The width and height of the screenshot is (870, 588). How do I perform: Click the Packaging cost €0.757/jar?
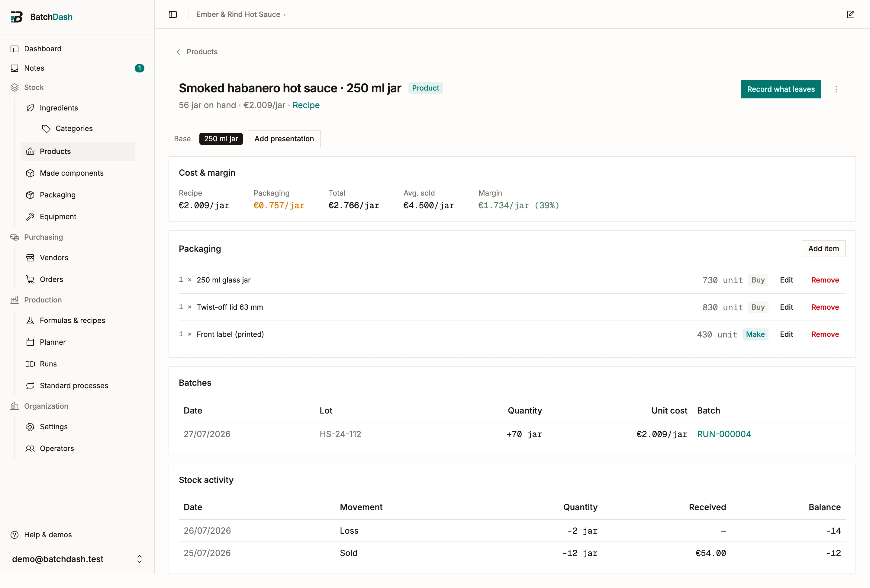click(x=279, y=206)
